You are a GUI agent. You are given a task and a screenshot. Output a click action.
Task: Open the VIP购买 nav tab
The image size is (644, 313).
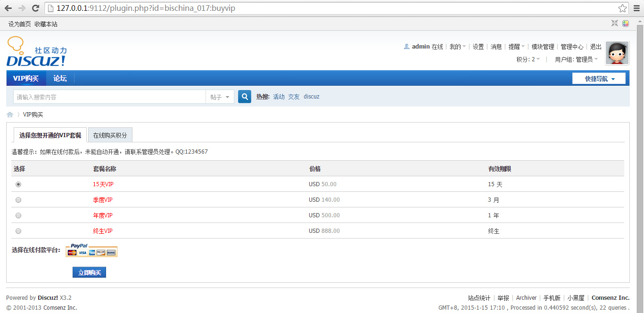click(26, 78)
